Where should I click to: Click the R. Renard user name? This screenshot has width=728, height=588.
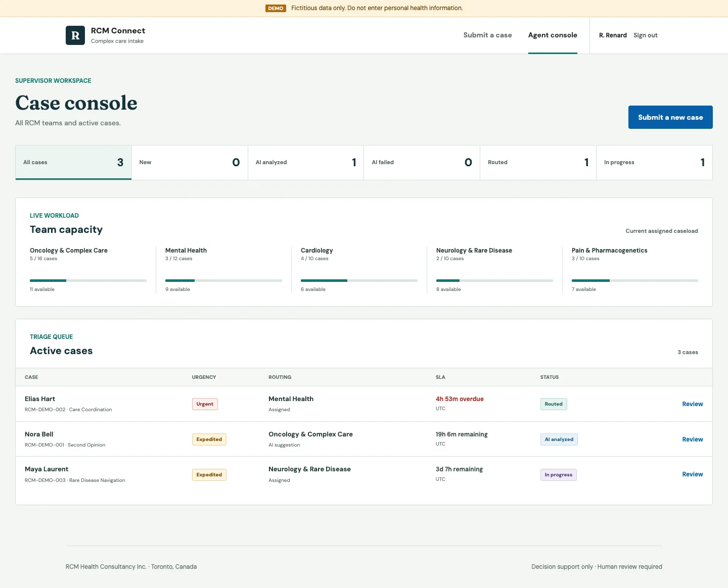pyautogui.click(x=613, y=35)
